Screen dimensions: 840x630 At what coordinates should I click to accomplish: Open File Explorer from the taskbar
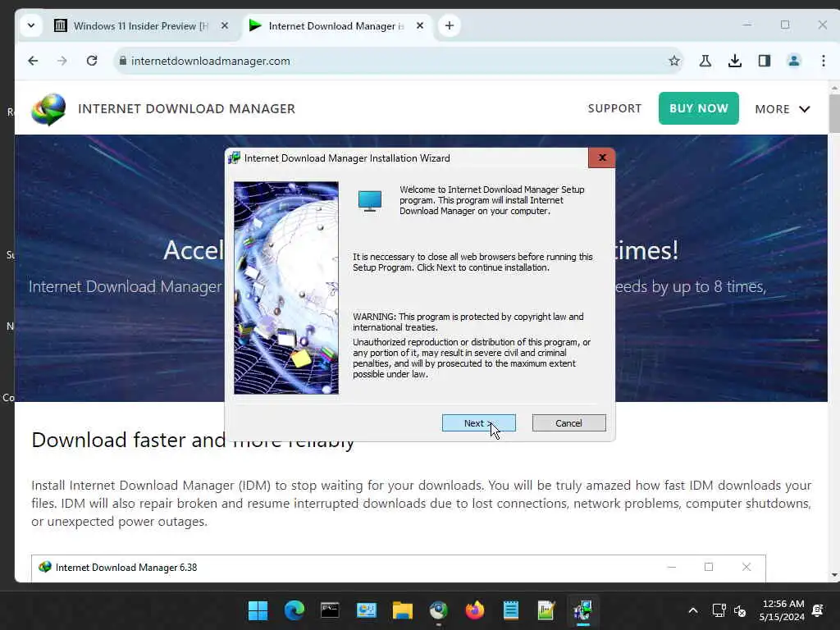click(402, 610)
